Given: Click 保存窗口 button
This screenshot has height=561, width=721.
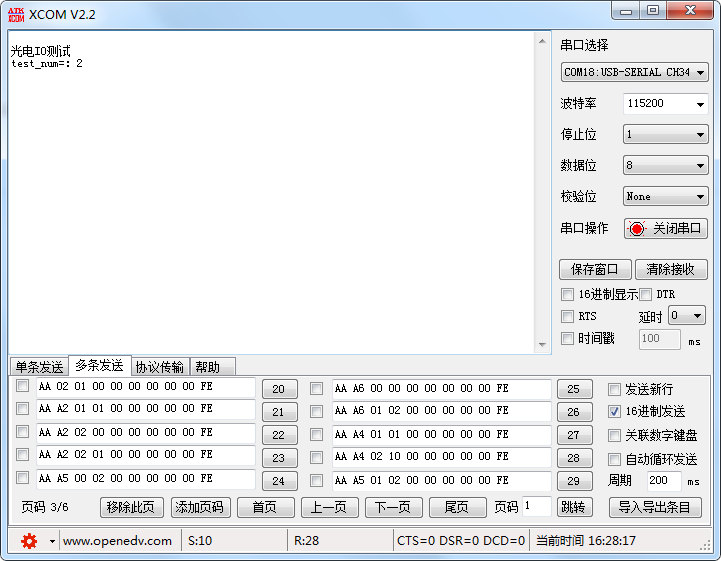Looking at the screenshot, I should (595, 269).
